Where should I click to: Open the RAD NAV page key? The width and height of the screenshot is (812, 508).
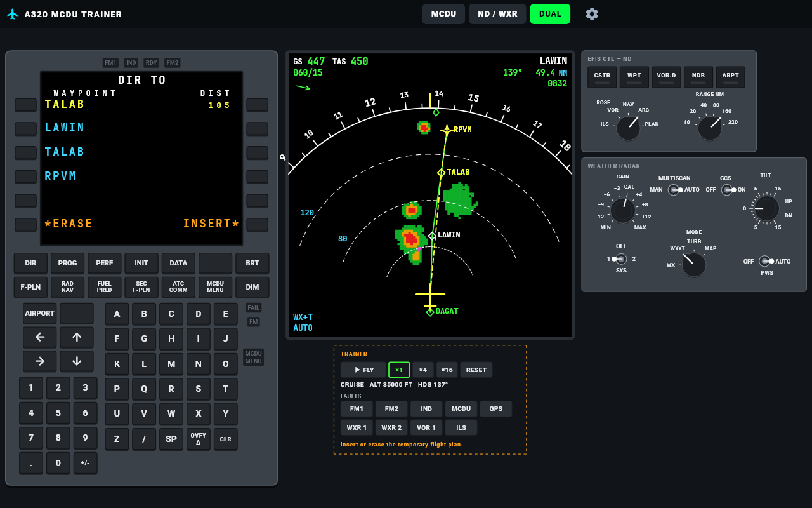[x=67, y=287]
